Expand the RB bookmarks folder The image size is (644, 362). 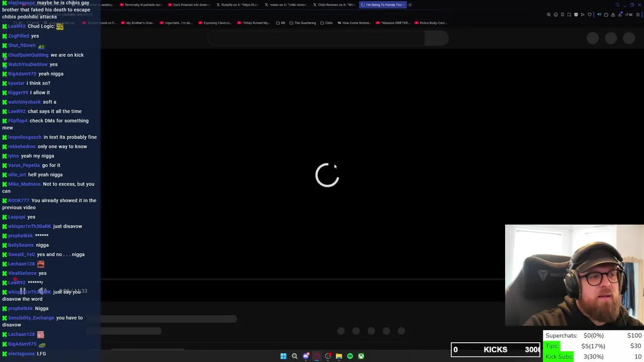pyautogui.click(x=280, y=23)
